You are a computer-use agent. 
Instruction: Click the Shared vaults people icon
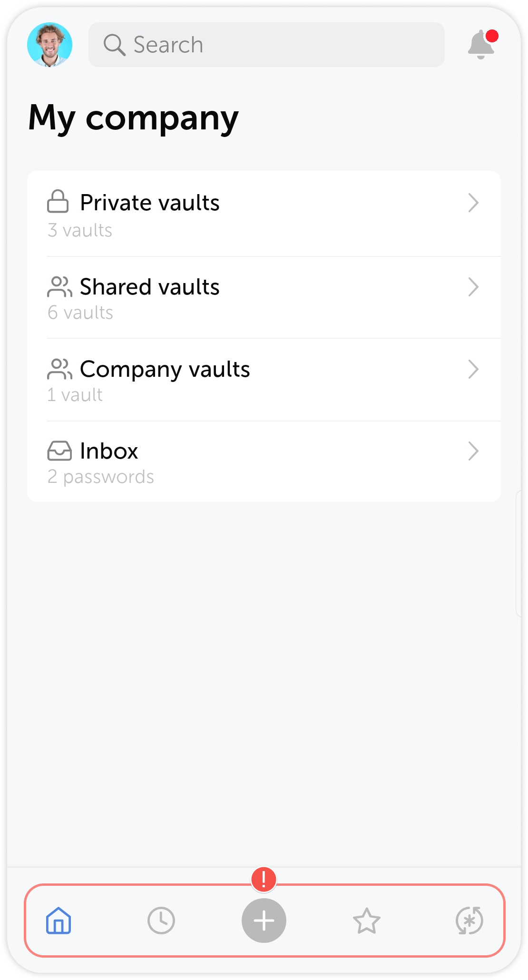[x=59, y=286]
